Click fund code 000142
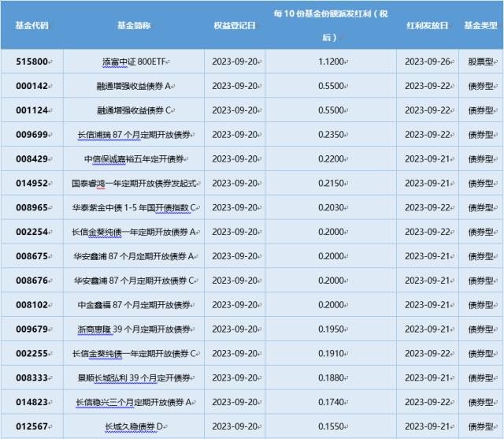Viewport: 504px width, 439px height. tap(31, 86)
